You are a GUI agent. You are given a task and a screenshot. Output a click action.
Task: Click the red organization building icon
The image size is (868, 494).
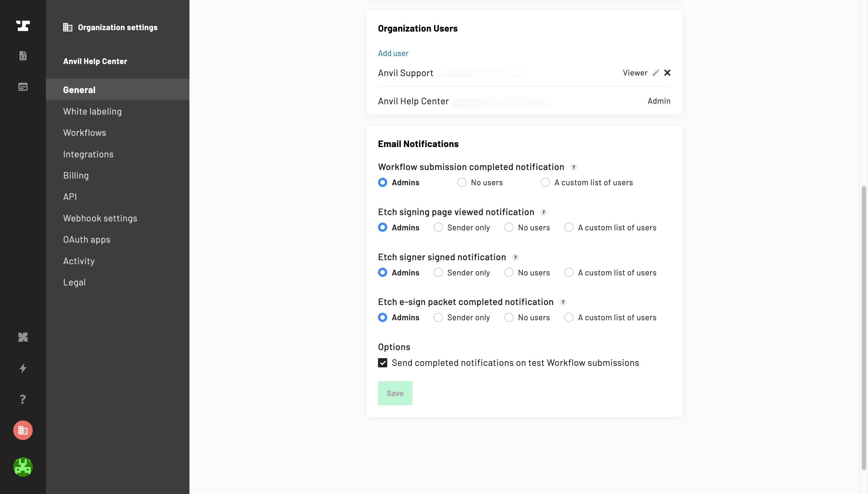tap(23, 430)
